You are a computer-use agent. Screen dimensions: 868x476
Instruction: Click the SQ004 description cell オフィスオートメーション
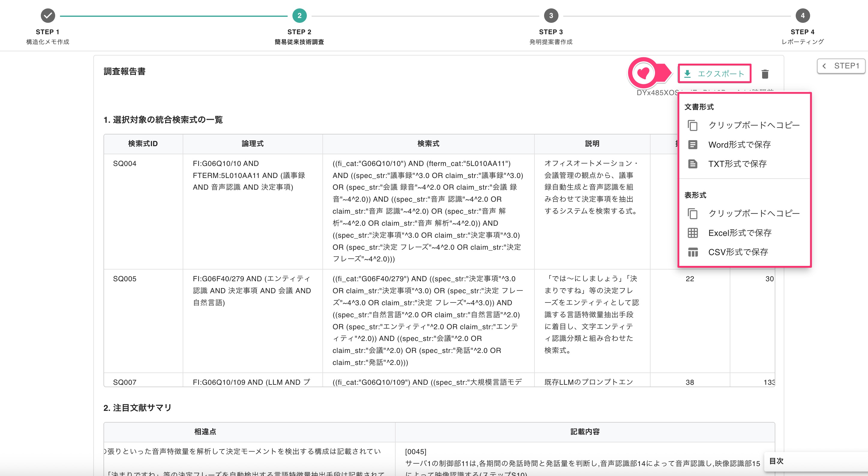(592, 211)
